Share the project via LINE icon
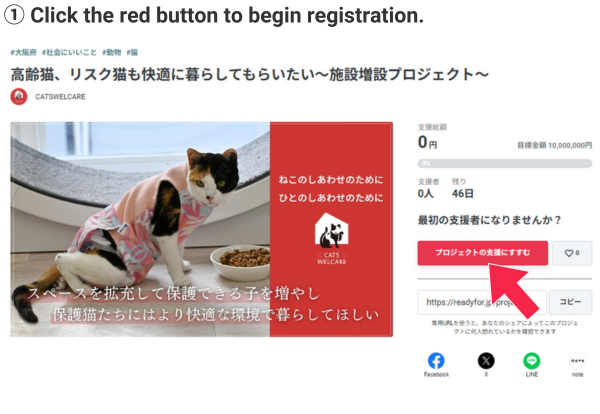The width and height of the screenshot is (600, 414). click(532, 361)
